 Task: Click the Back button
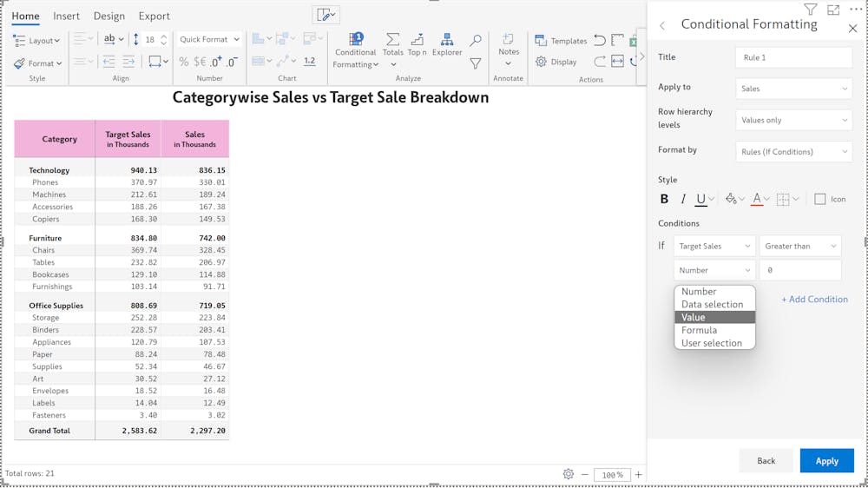[766, 461]
